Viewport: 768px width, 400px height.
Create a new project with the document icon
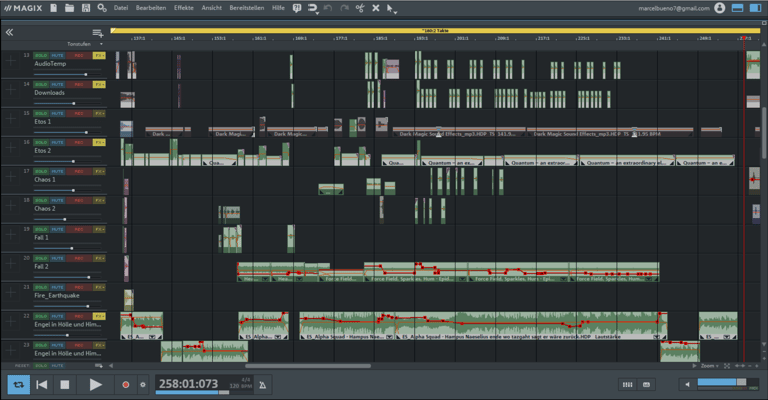click(54, 8)
